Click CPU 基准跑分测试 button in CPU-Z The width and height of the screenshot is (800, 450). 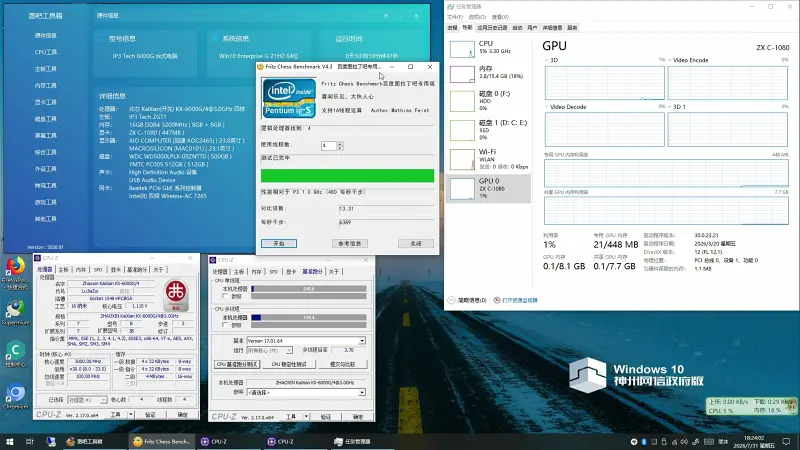237,364
